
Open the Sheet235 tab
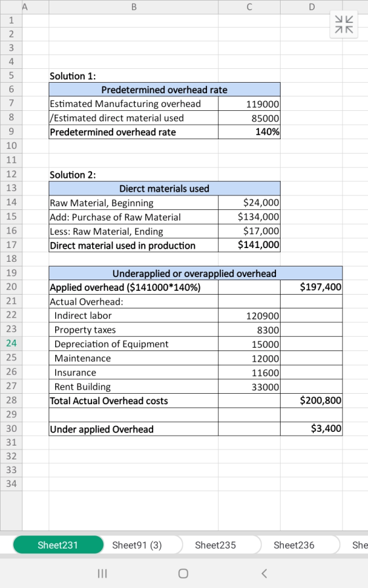215,545
